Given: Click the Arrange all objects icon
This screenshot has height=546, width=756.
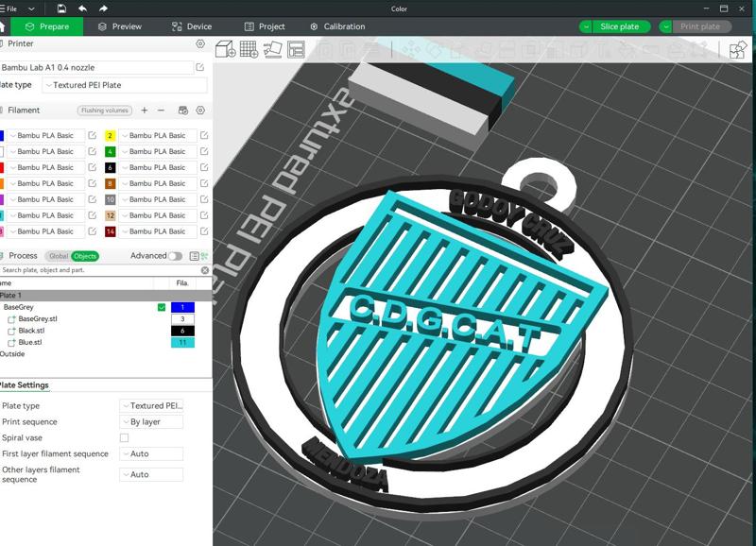Looking at the screenshot, I should 296,49.
